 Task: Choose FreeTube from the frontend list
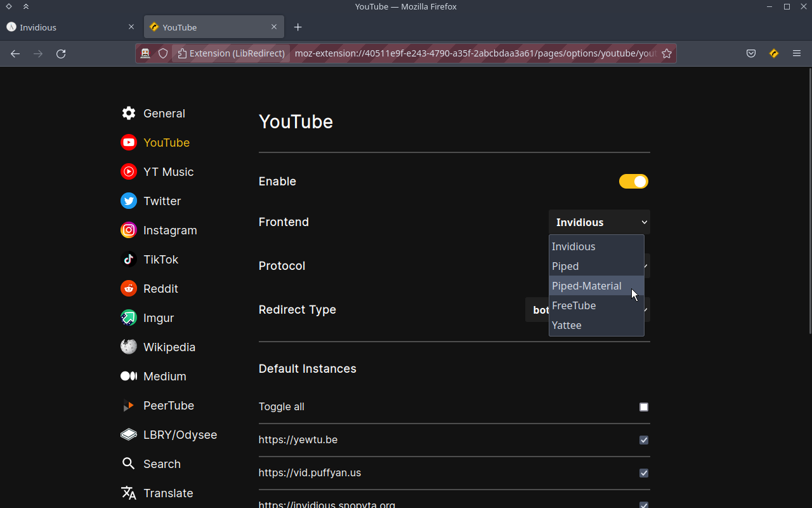pos(596,305)
